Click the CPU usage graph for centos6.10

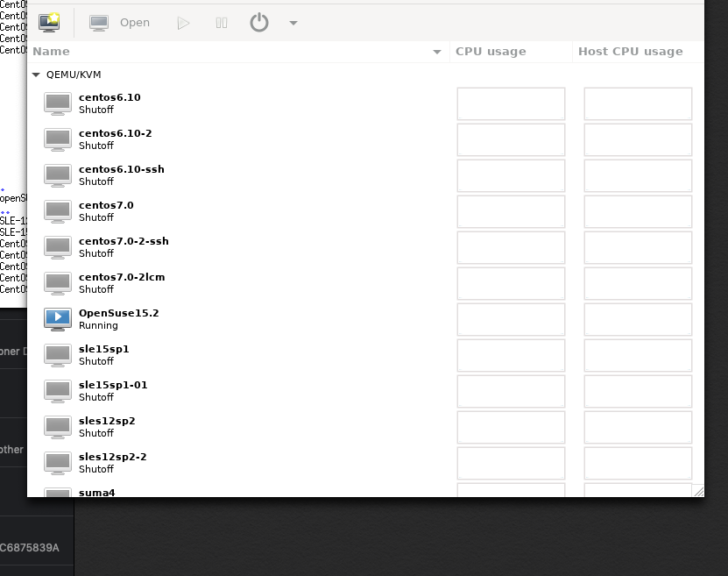[511, 103]
